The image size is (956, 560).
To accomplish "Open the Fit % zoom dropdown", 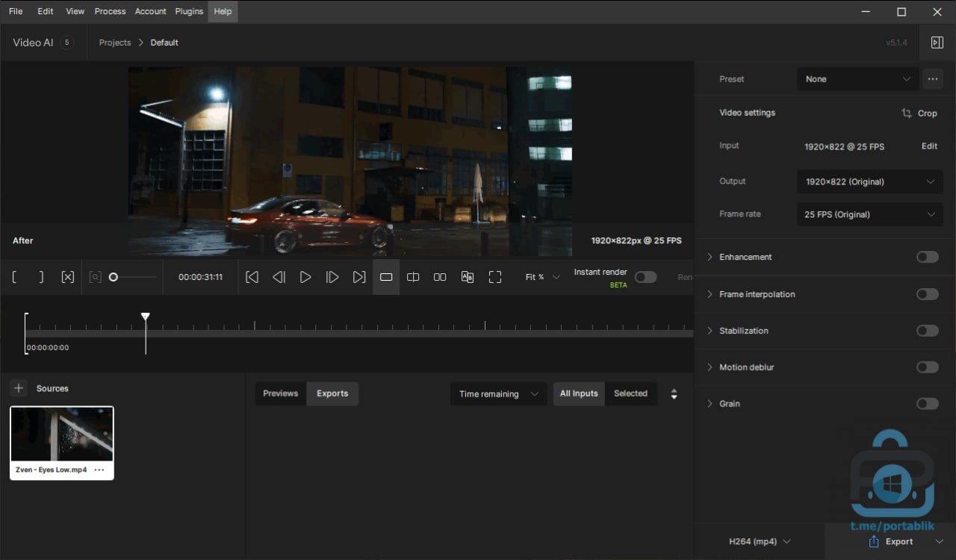I will 542,277.
